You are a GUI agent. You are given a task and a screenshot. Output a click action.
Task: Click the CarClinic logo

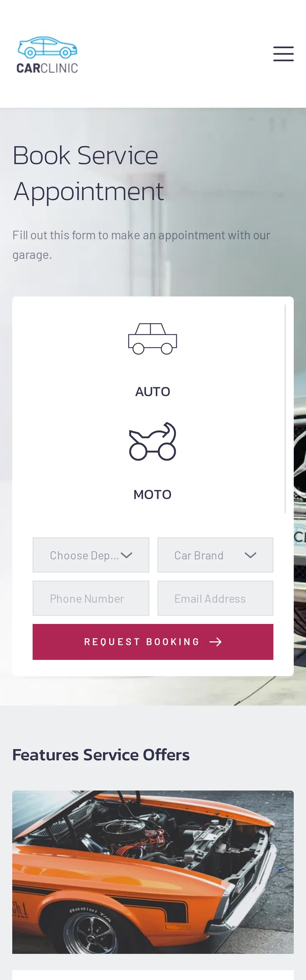pos(47,54)
